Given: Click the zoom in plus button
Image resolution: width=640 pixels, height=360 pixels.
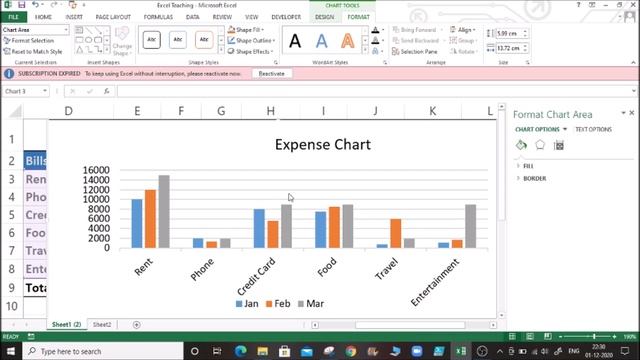Looking at the screenshot, I should tap(614, 337).
